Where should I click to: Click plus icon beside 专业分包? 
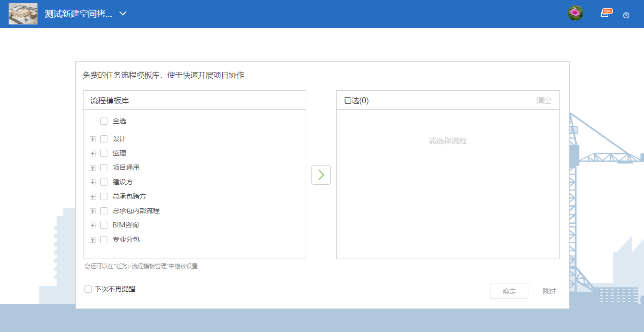tap(93, 240)
